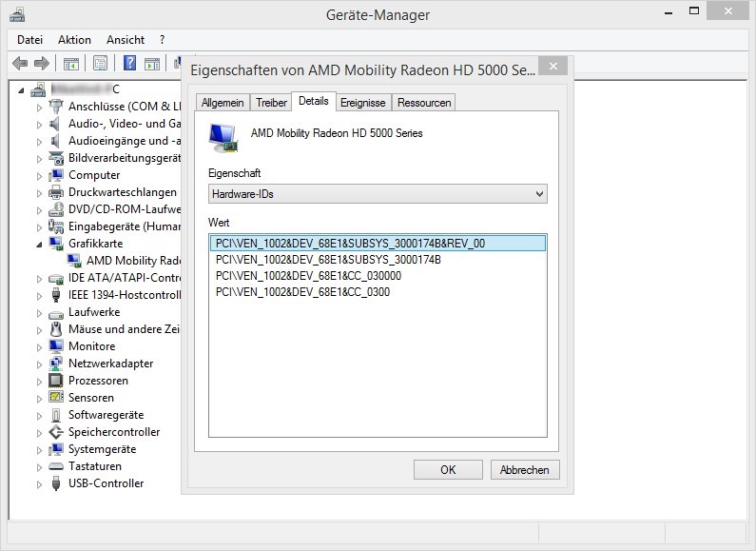The width and height of the screenshot is (756, 551).
Task: Open the ? help menu
Action: click(162, 40)
